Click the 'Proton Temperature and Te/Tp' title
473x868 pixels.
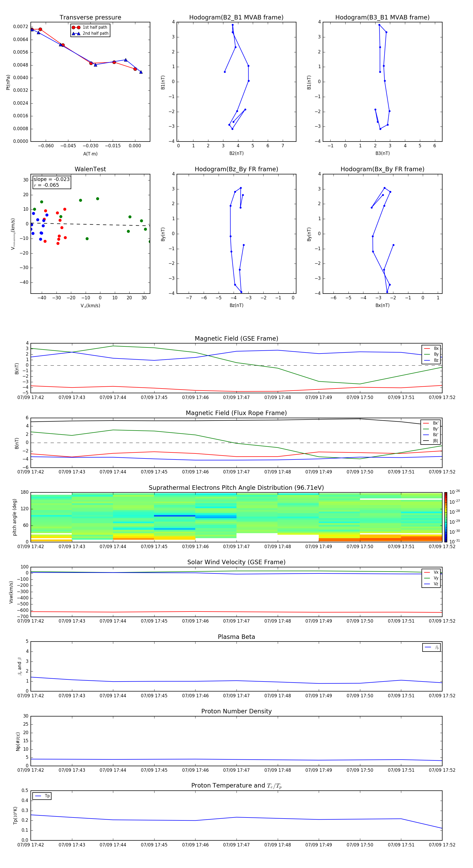(236, 785)
